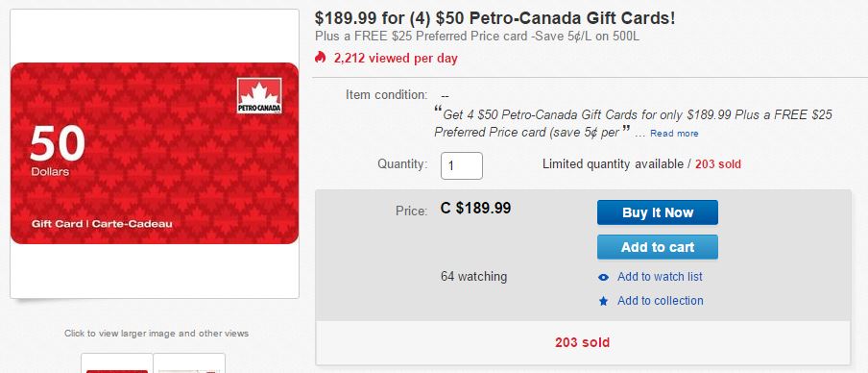This screenshot has height=373, width=868.
Task: Click the Petro-Canada logo on the gift card
Action: 259,95
